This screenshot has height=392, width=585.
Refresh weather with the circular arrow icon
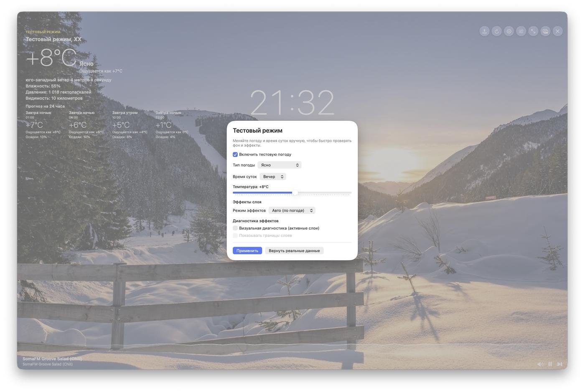click(496, 31)
